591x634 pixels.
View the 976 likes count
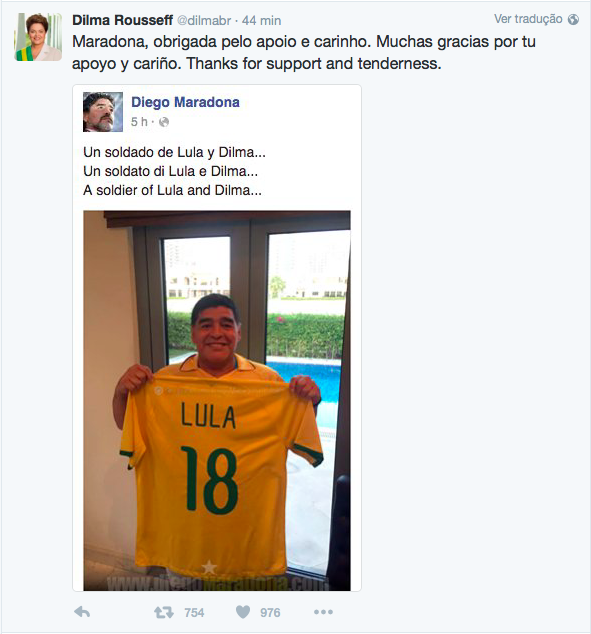(x=270, y=613)
